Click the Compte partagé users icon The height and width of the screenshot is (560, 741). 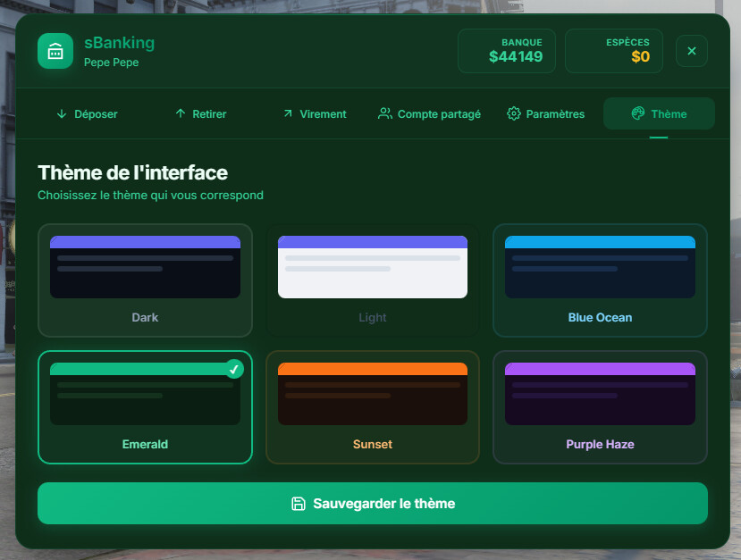pos(384,113)
